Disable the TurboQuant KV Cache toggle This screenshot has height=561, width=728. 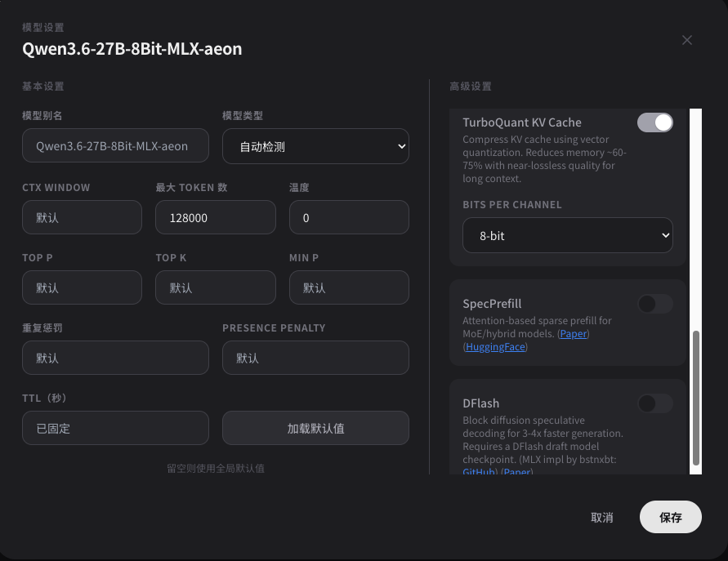click(654, 122)
